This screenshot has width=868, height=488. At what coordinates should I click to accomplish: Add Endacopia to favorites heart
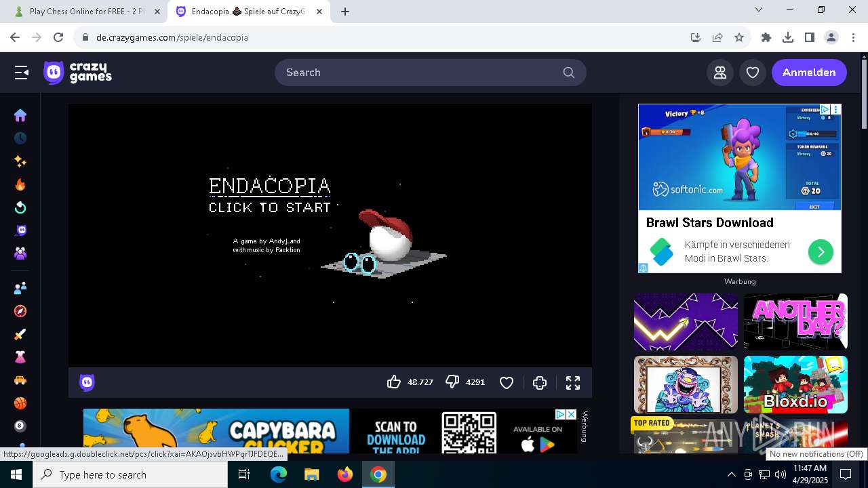(507, 383)
